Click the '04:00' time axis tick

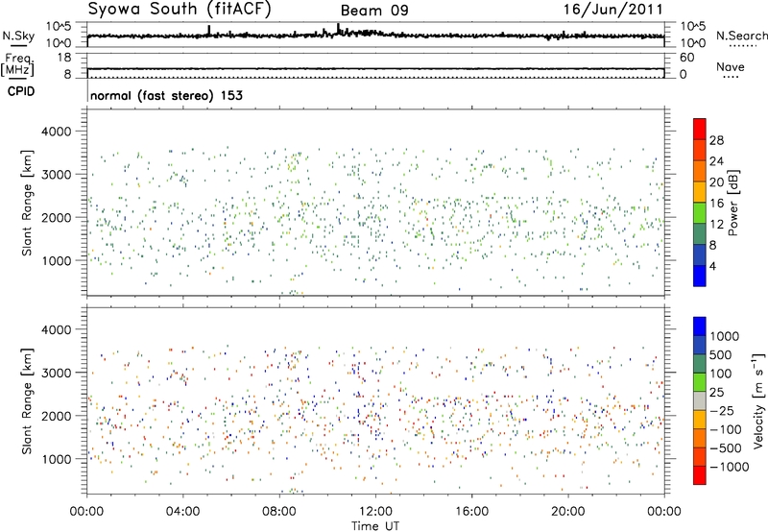pyautogui.click(x=182, y=512)
